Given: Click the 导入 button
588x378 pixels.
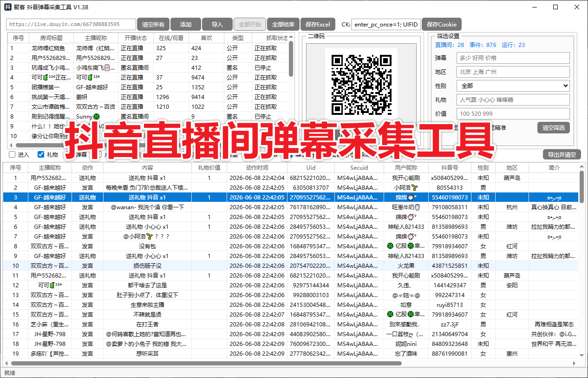Looking at the screenshot, I should click(x=217, y=25).
